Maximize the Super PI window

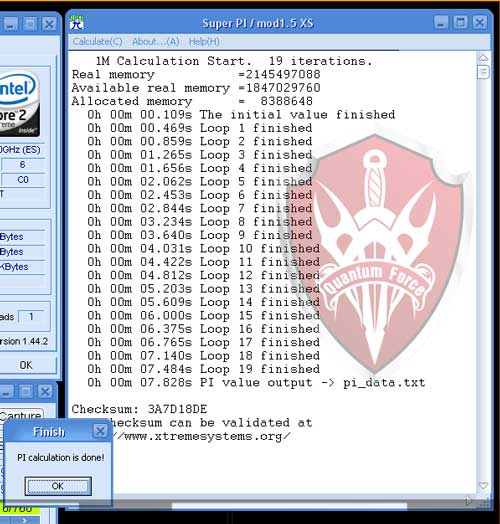[461, 23]
